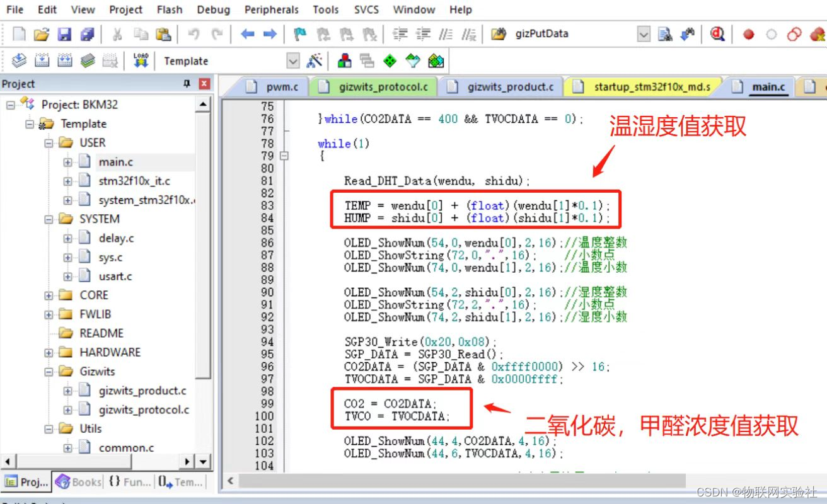The width and height of the screenshot is (827, 504).
Task: Toggle bookmark with the blue flag icon
Action: click(301, 34)
